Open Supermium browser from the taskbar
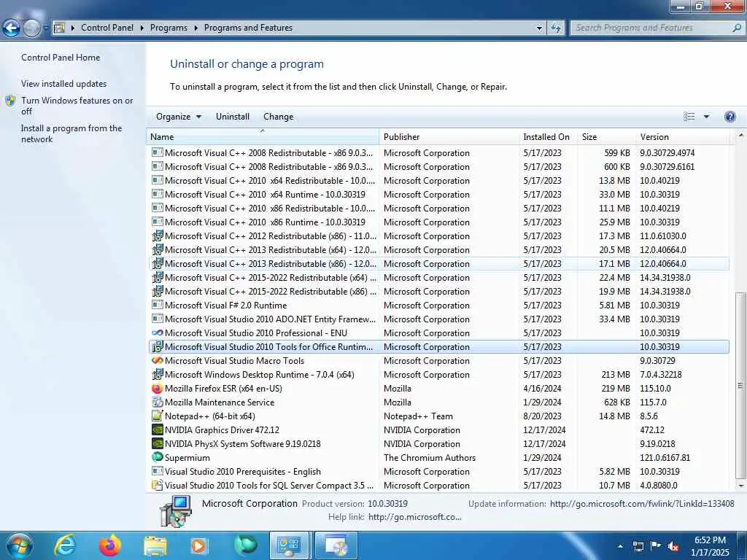 tap(246, 546)
